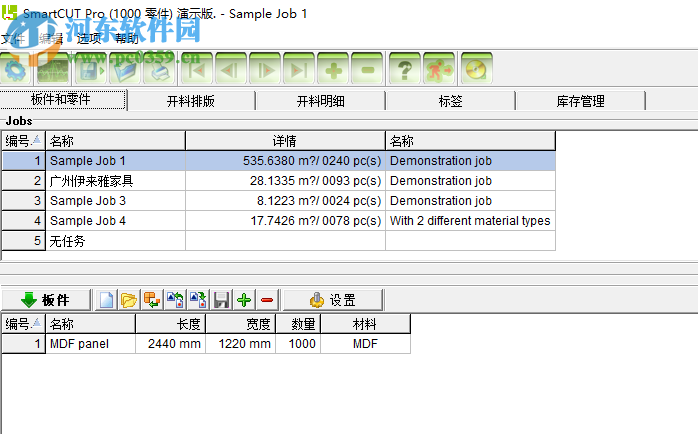Sort jobs by the 编号 column header
The image size is (698, 434).
[x=23, y=141]
